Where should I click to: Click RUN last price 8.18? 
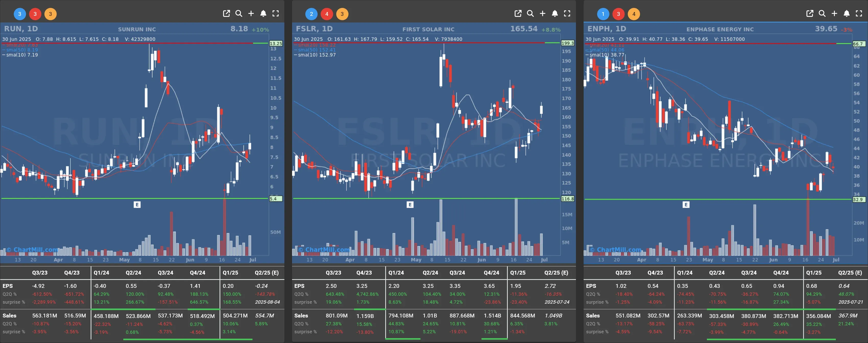pos(239,29)
